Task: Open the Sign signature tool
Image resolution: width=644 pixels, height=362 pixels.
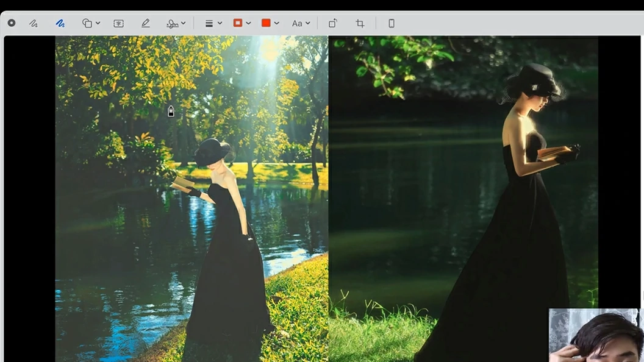Action: click(x=173, y=24)
